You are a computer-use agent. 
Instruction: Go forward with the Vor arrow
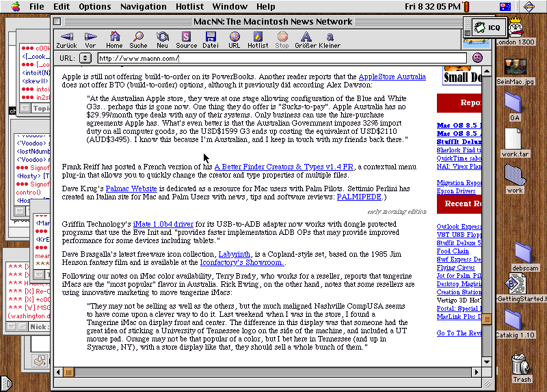coord(90,40)
